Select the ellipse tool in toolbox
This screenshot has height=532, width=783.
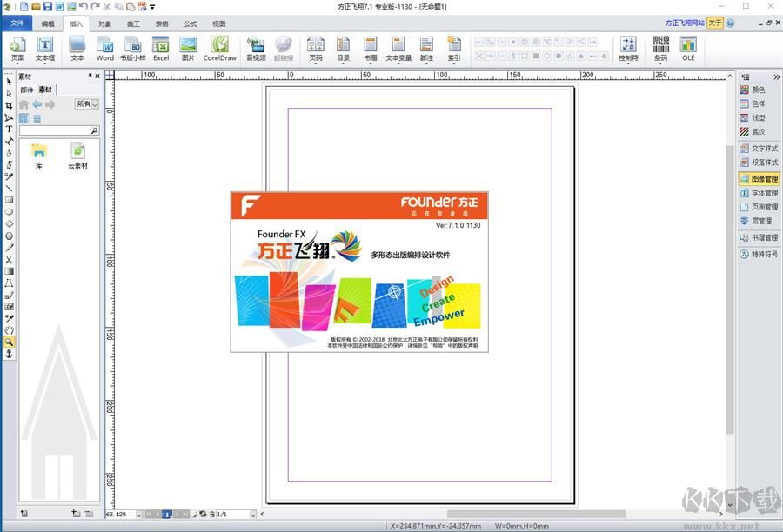coord(9,211)
